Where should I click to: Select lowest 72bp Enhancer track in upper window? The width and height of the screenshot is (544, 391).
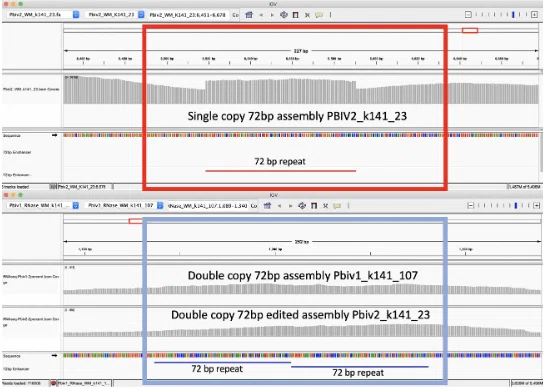17,175
